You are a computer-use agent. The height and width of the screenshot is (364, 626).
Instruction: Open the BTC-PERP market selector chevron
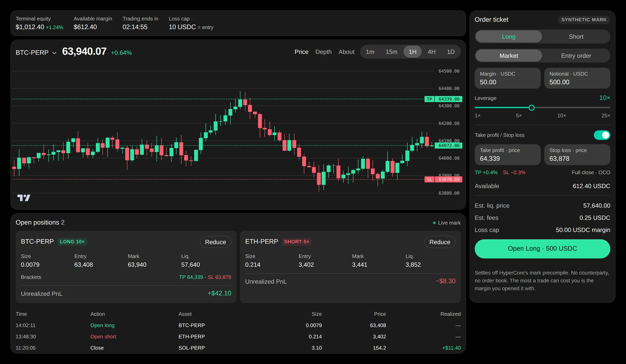click(x=54, y=53)
